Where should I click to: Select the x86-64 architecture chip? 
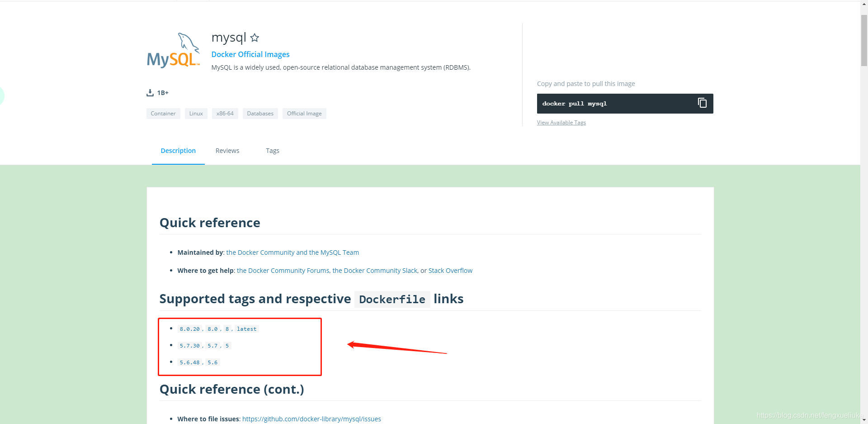225,114
